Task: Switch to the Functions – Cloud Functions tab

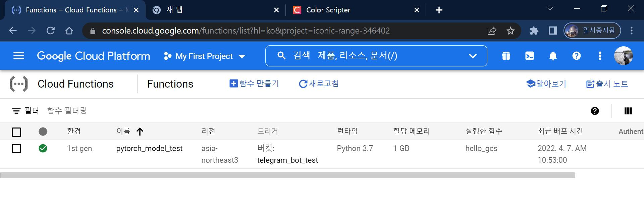Action: (75, 10)
